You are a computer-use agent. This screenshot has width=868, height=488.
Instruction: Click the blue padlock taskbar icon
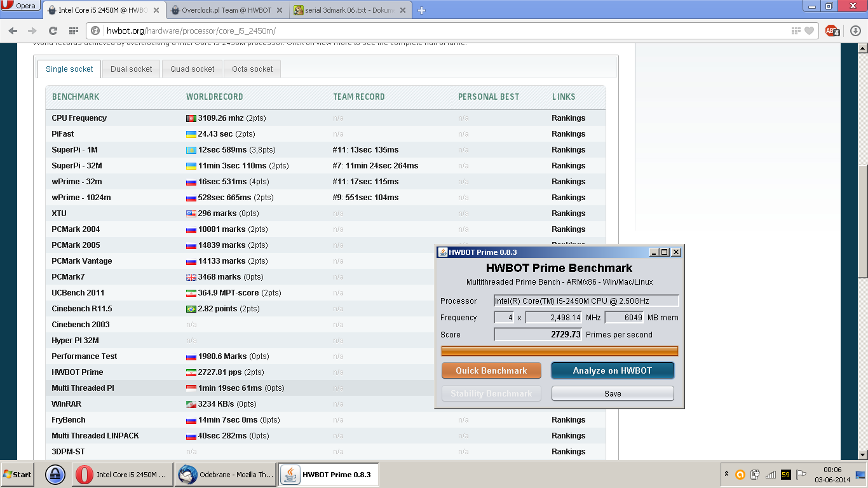(55, 475)
